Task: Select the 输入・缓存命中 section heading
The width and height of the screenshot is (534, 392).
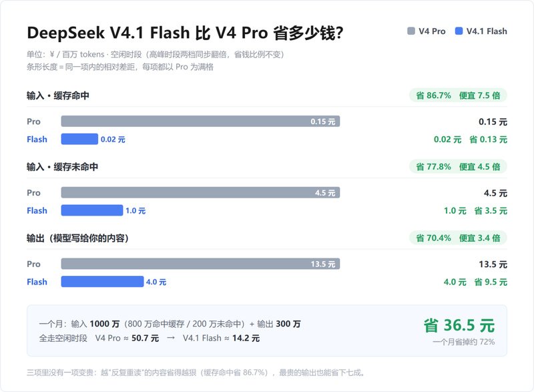Action: pyautogui.click(x=58, y=95)
